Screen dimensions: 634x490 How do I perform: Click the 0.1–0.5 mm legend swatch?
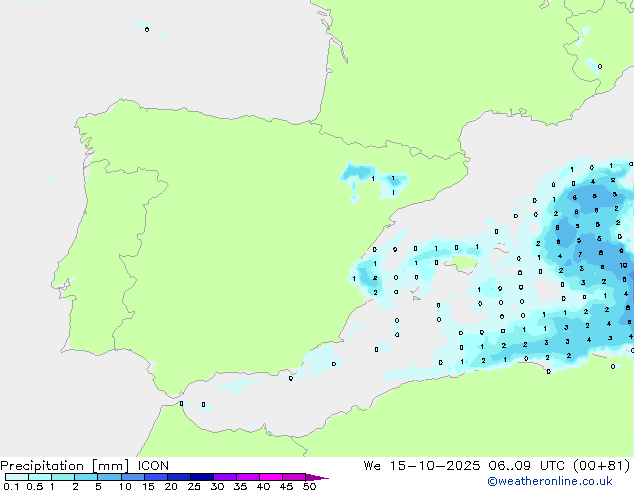click(17, 477)
